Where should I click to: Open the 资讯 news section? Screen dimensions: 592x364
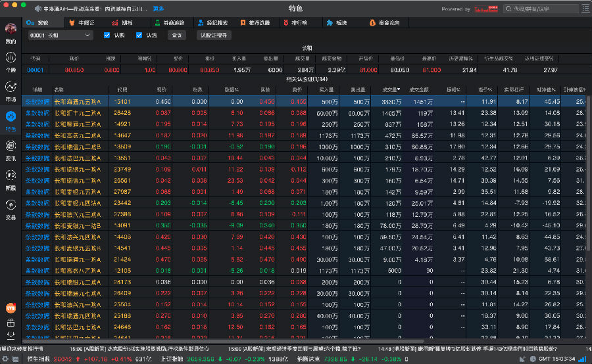tap(11, 150)
